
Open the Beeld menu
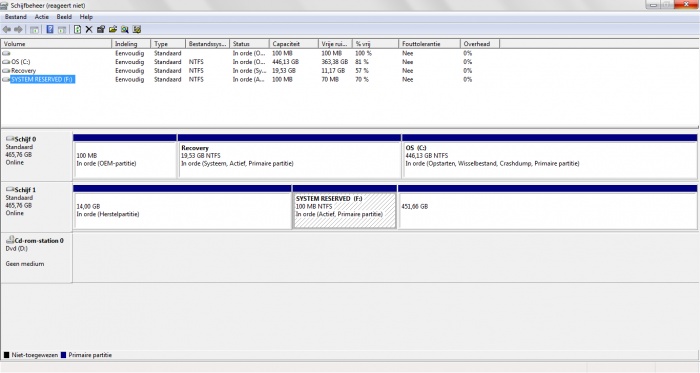pos(64,17)
